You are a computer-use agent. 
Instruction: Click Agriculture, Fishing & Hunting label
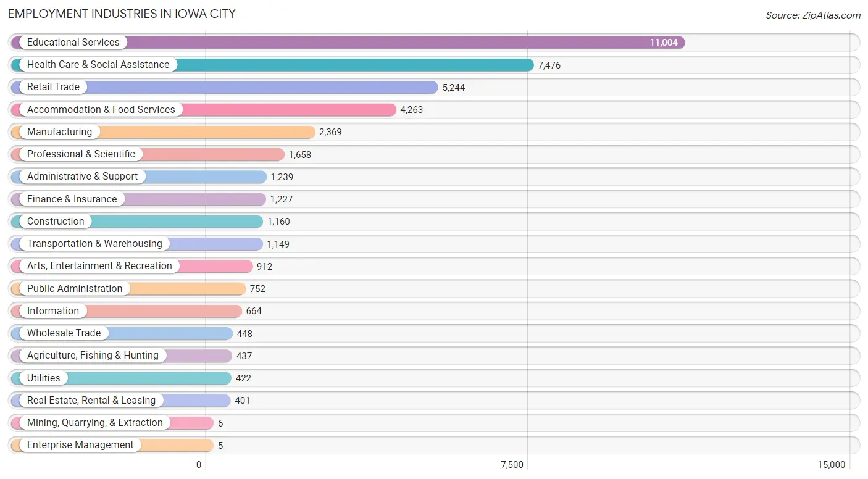(93, 355)
